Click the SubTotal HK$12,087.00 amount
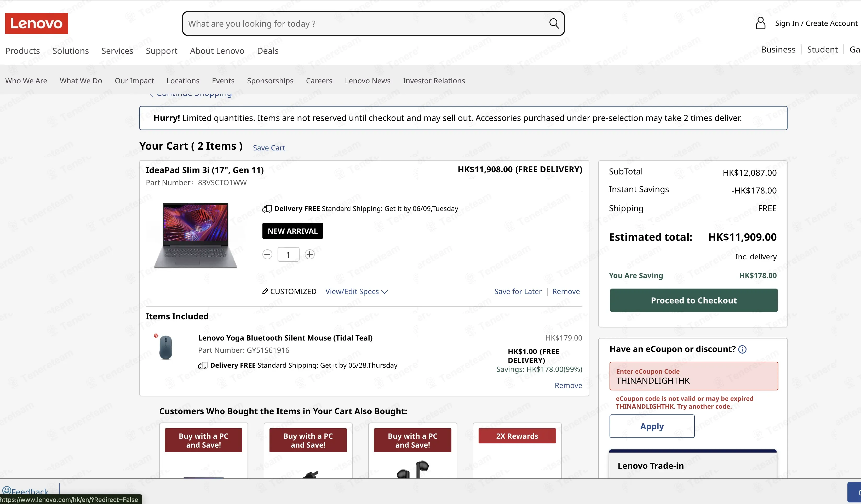The image size is (861, 504). click(749, 173)
